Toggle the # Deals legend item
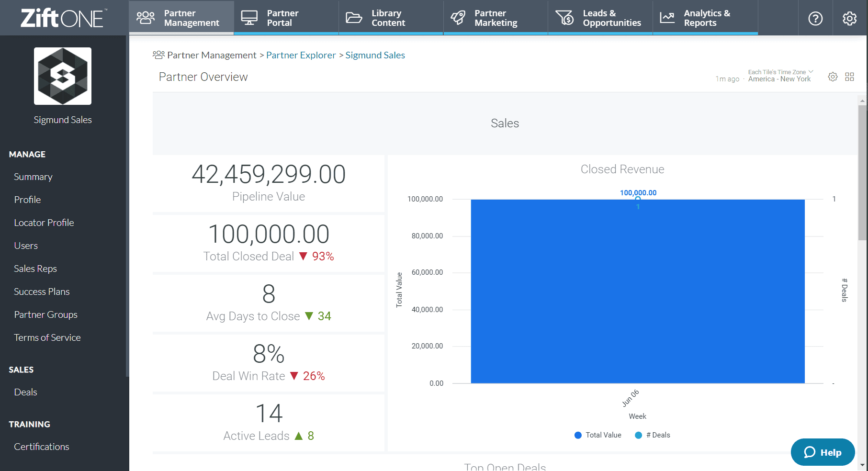868x471 pixels. click(653, 435)
